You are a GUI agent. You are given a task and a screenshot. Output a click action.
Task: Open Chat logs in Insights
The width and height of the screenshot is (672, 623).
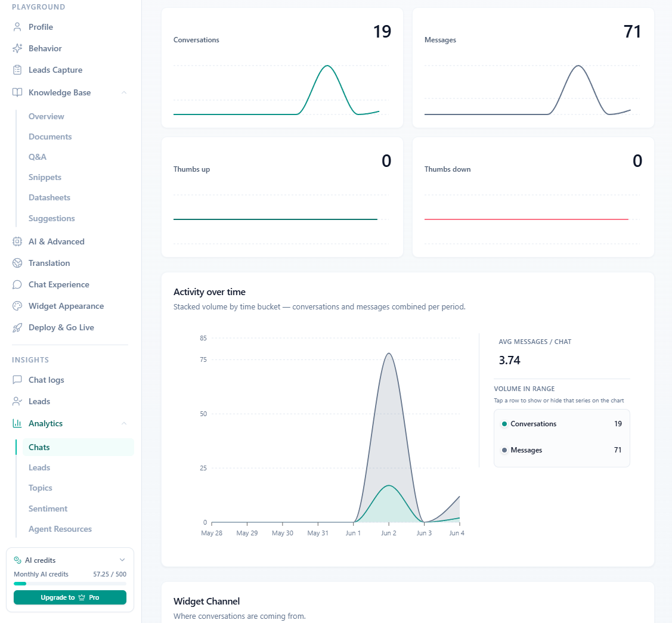(x=47, y=380)
